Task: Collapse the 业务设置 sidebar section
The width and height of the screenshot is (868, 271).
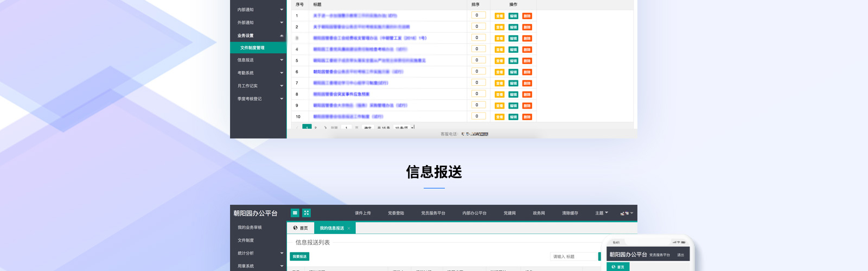Action: [282, 36]
